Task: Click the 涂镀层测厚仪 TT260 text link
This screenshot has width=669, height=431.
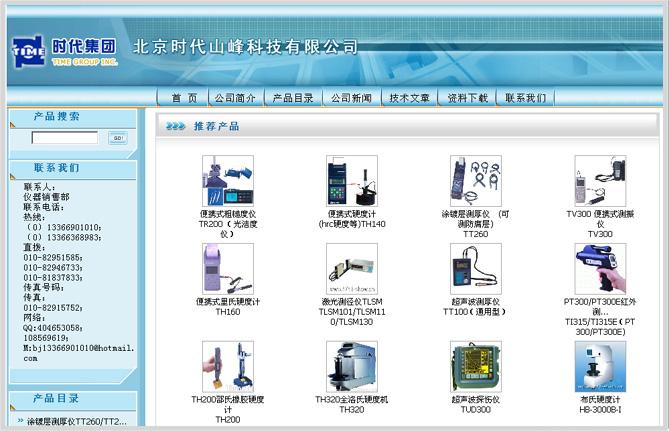Action: tap(476, 224)
